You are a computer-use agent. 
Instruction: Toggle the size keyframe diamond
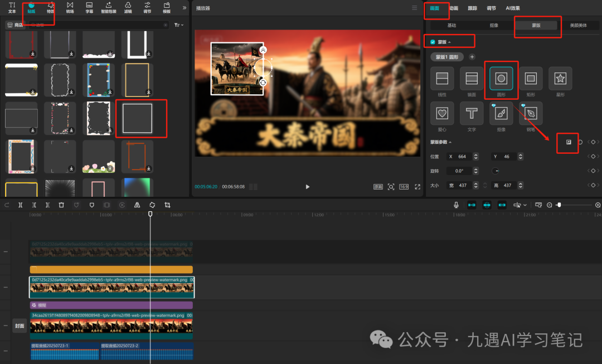pos(593,185)
